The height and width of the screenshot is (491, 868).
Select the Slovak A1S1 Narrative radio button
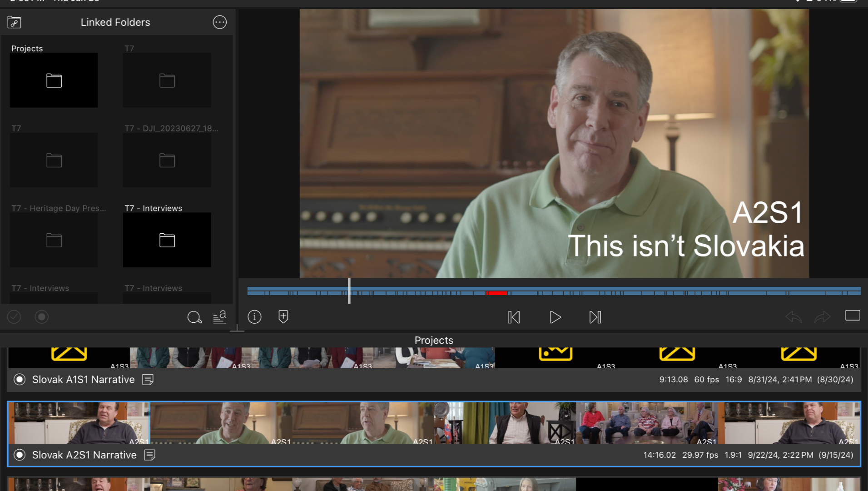20,380
